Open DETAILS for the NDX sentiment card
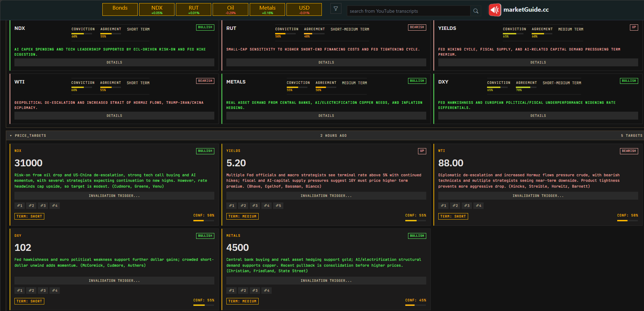 point(114,62)
